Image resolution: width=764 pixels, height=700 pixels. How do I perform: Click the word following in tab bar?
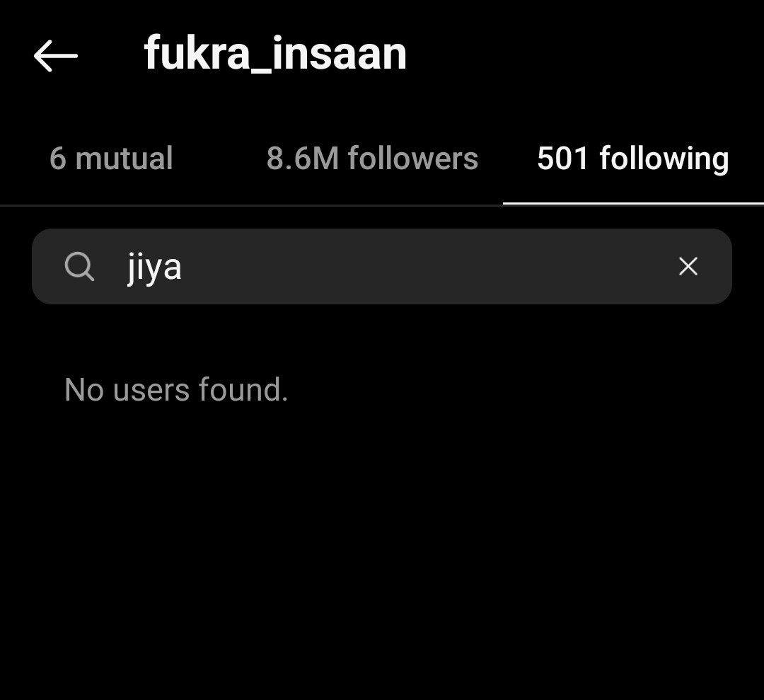[664, 159]
